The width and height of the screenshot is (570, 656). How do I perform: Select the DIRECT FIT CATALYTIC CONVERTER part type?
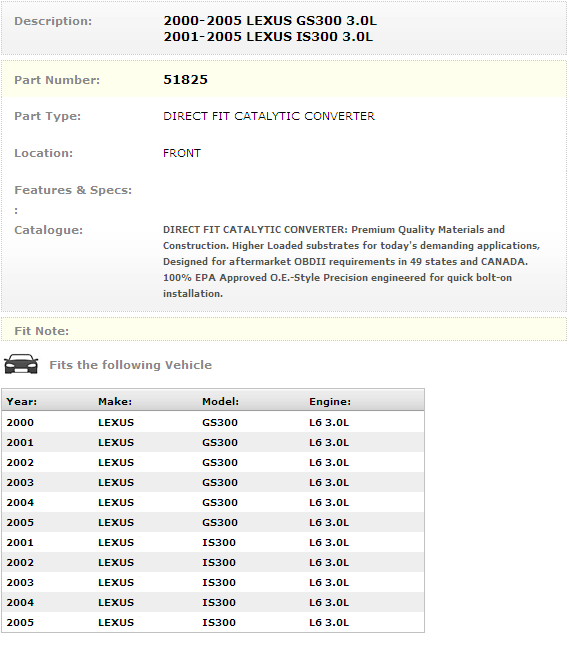(x=269, y=116)
